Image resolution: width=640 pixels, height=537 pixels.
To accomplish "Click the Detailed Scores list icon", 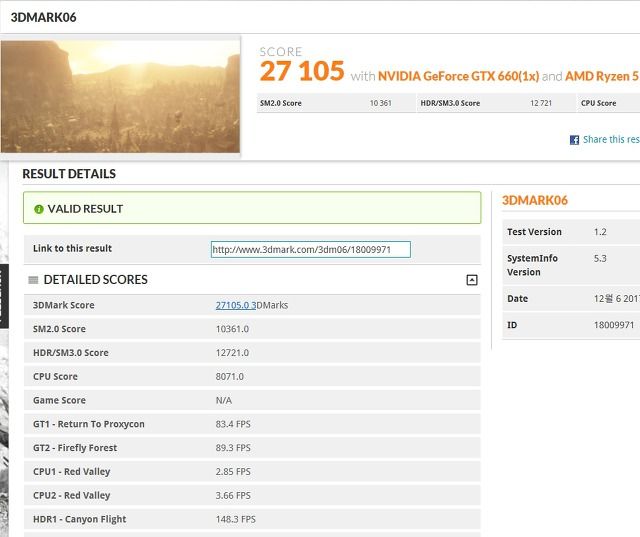I will [x=33, y=280].
